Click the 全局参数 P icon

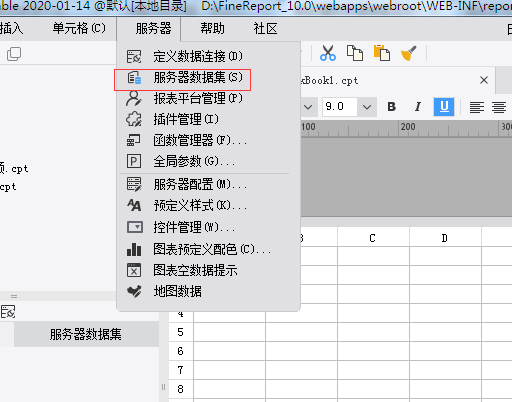[x=134, y=161]
